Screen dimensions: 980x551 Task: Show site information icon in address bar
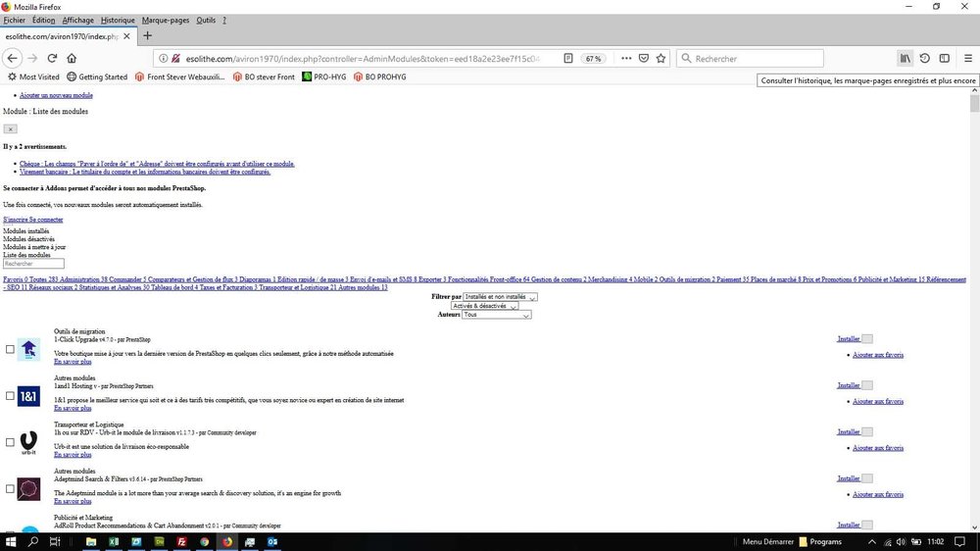[163, 58]
